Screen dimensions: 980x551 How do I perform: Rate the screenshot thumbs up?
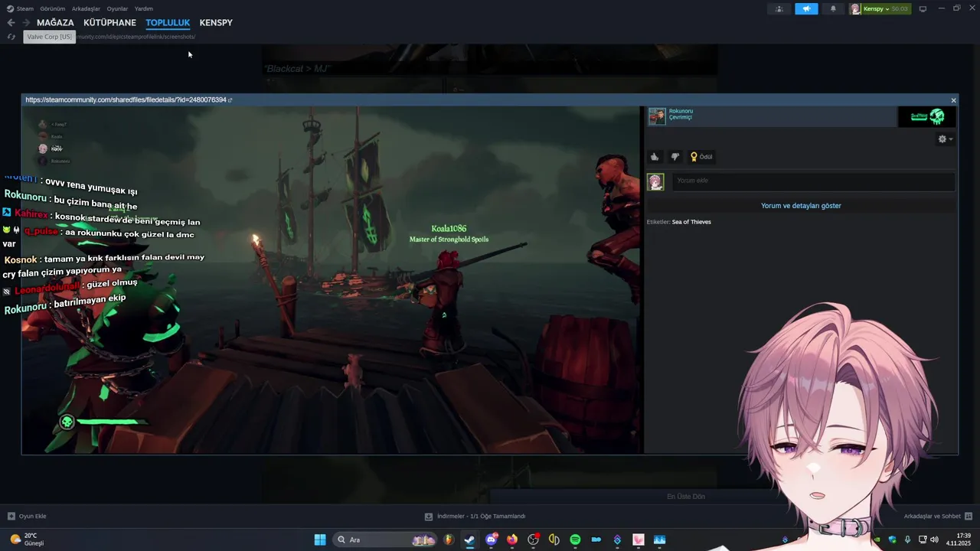tap(655, 156)
